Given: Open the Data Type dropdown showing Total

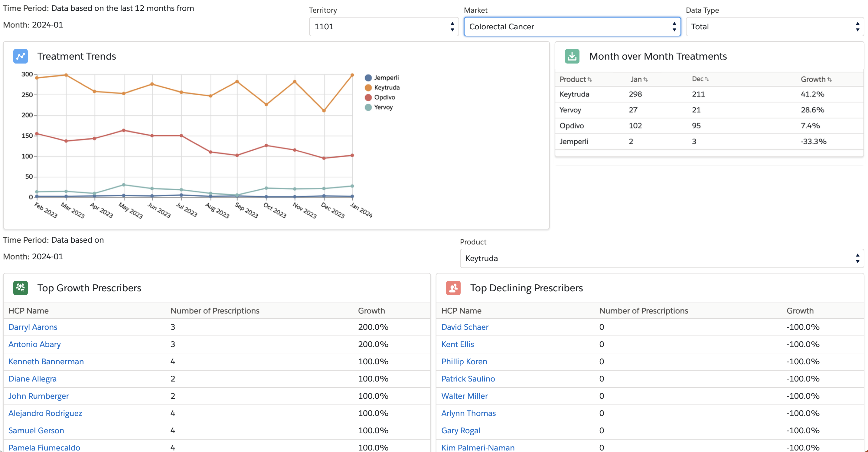Looking at the screenshot, I should pos(774,27).
